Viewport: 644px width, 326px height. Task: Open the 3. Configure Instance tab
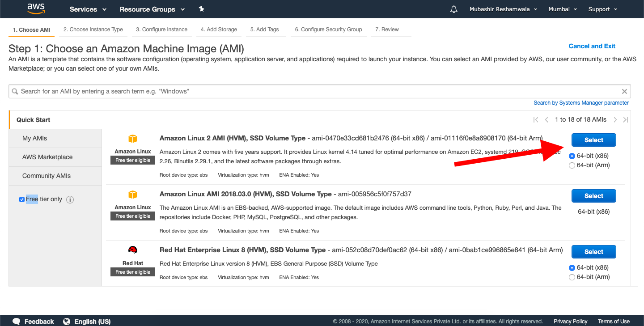click(161, 30)
